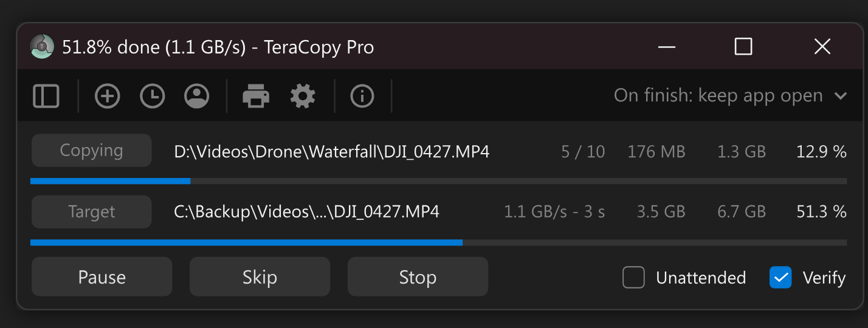Skip the current file
Image resolution: width=868 pixels, height=328 pixels.
(x=260, y=277)
